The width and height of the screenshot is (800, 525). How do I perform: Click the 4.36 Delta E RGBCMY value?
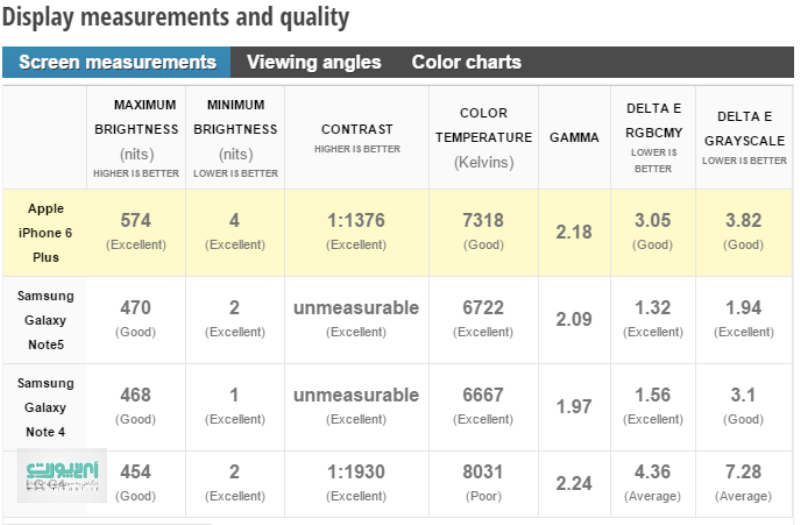pos(653,472)
